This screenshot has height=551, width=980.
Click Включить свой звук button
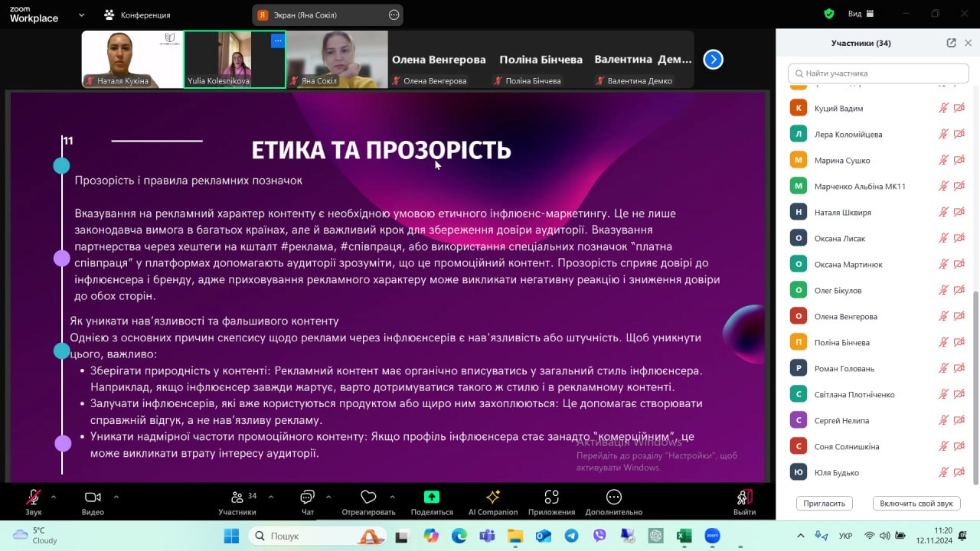916,503
